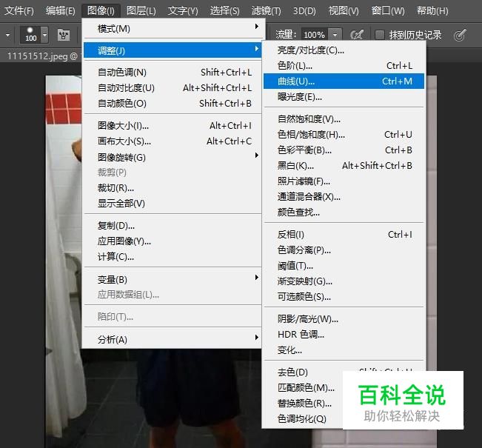This screenshot has height=448, width=482.
Task: Choose 自动对比度(U)
Action: point(172,88)
